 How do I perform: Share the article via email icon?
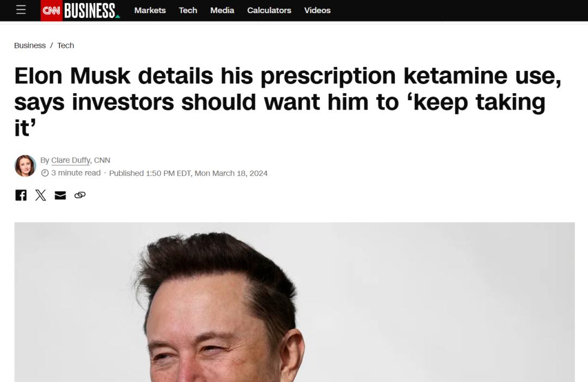coord(60,195)
